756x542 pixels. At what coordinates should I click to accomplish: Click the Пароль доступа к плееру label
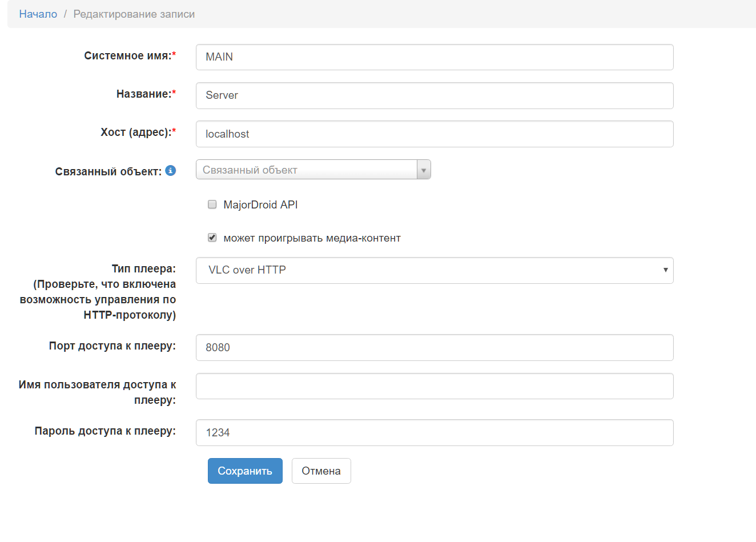point(105,431)
